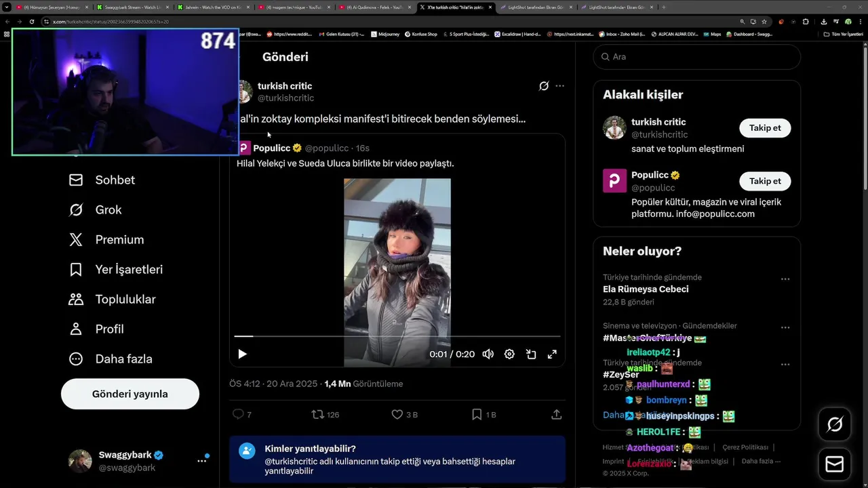868x488 pixels.
Task: Click the 1,4 Mn Görüntüleme view count
Action: (x=363, y=384)
